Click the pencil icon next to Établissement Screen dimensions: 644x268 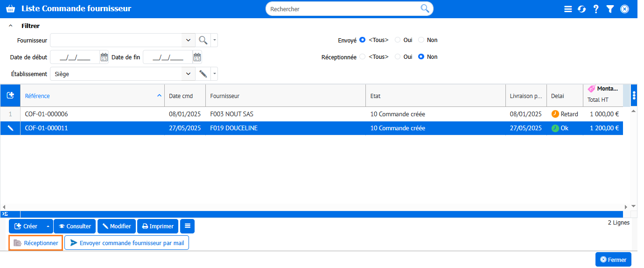(x=203, y=74)
